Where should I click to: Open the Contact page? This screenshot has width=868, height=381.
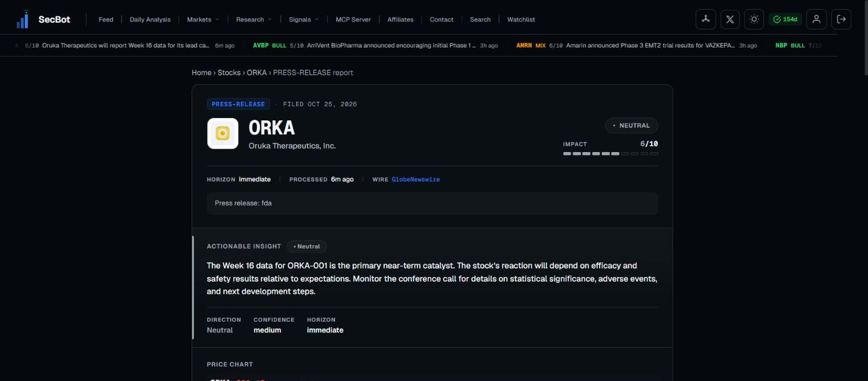[441, 19]
